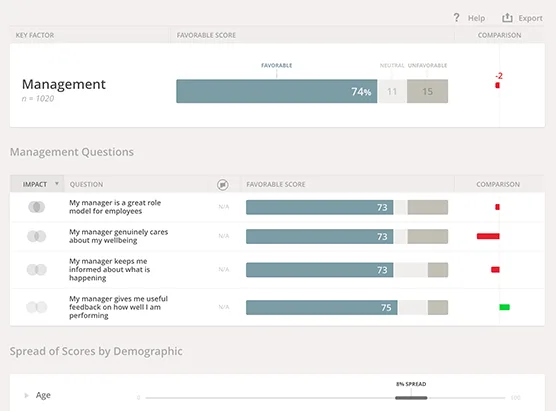Click the FAVORABLE SCORE header in questions table

pos(276,184)
